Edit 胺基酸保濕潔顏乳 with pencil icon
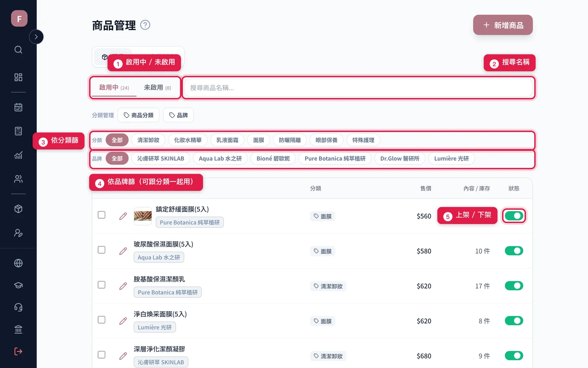The width and height of the screenshot is (588, 368). [123, 286]
